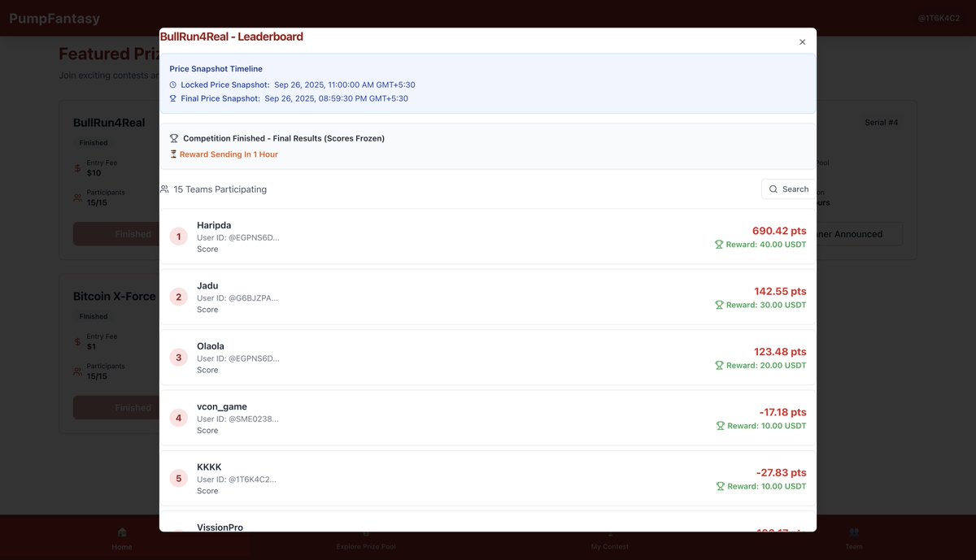This screenshot has width=976, height=560.
Task: Click the trophy icon beside vcon_game's reward
Action: [x=720, y=425]
